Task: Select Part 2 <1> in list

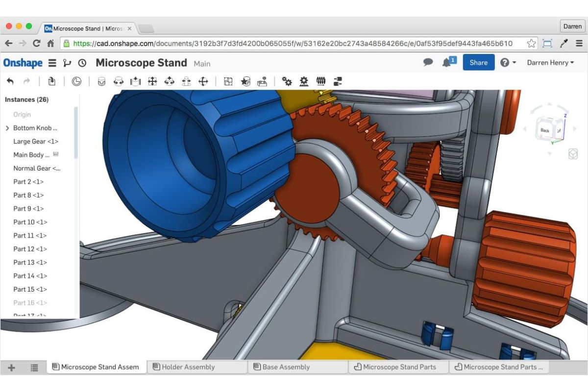Action: coord(28,182)
